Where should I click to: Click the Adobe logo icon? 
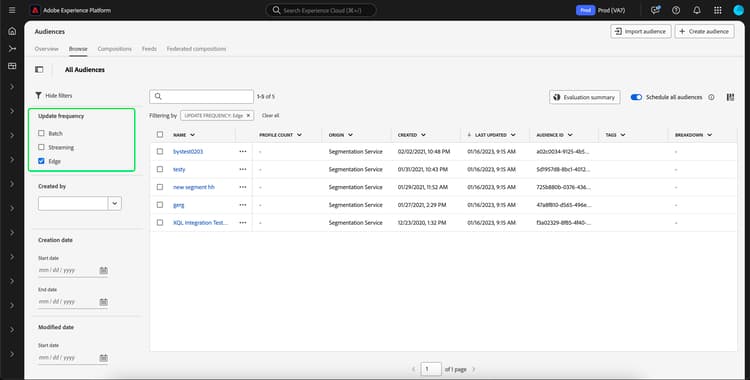pos(35,10)
